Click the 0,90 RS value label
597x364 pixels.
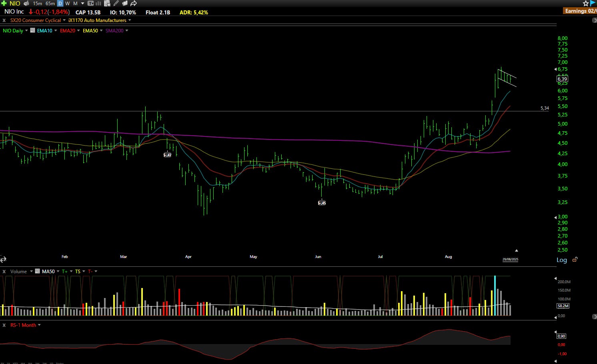(561, 336)
